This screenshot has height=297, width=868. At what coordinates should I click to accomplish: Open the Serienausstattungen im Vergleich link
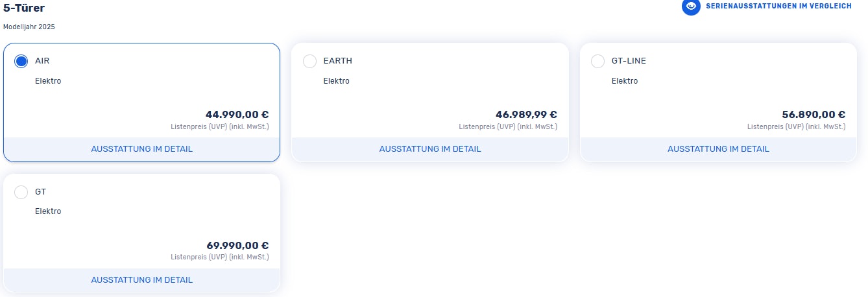(778, 6)
